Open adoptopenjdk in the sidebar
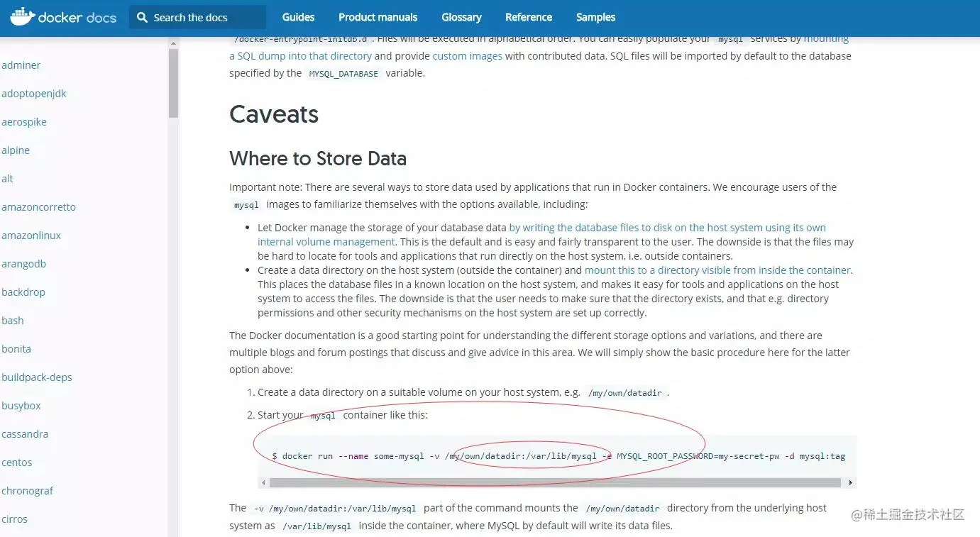This screenshot has width=980, height=537. [34, 94]
